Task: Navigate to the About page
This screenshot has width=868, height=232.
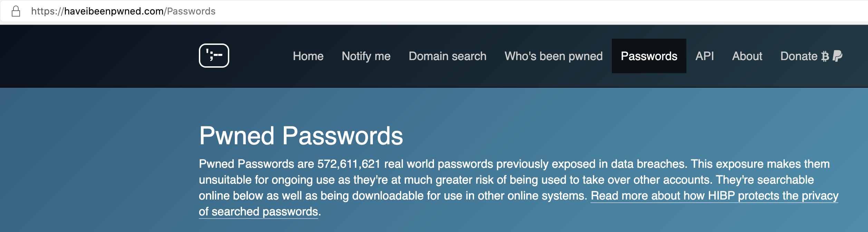Action: click(x=747, y=56)
